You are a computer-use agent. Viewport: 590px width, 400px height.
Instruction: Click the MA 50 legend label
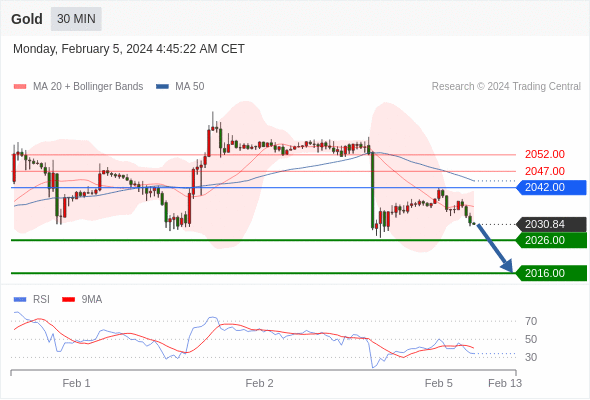pyautogui.click(x=190, y=87)
